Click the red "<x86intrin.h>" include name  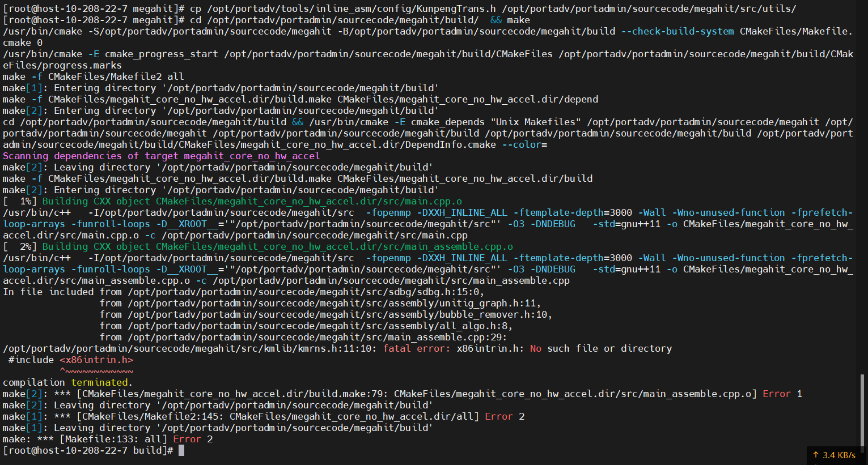pyautogui.click(x=96, y=360)
